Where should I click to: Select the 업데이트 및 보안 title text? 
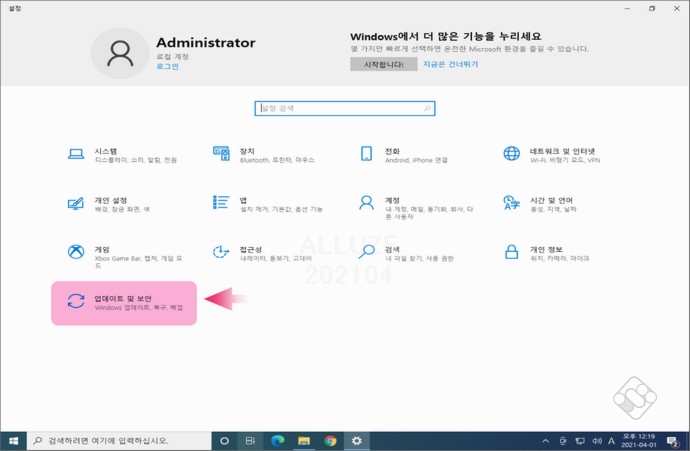123,299
